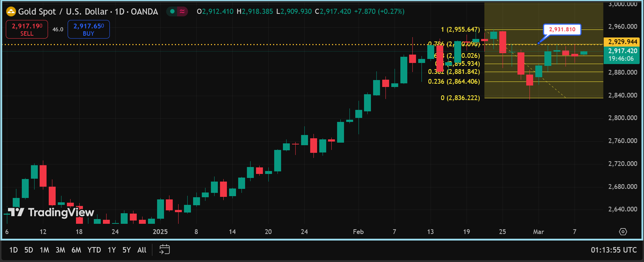644x262 pixels.
Task: Switch to the YTD time range
Action: (94, 250)
